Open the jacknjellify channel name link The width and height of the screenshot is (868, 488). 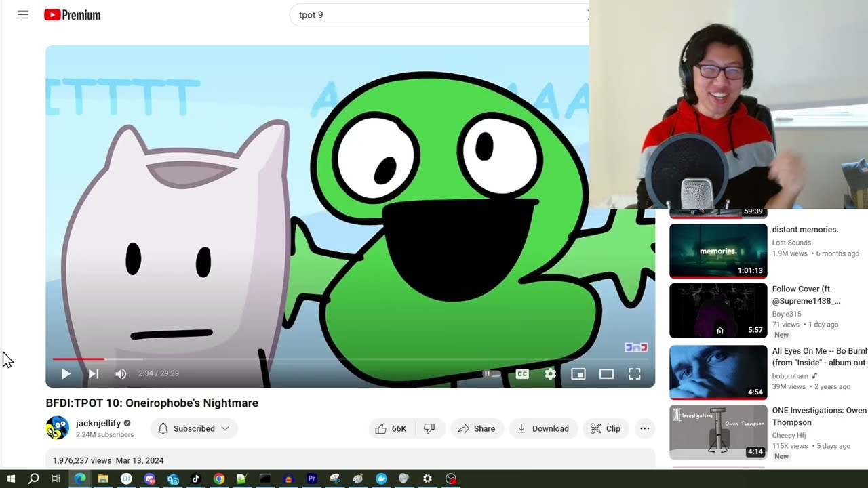[98, 423]
